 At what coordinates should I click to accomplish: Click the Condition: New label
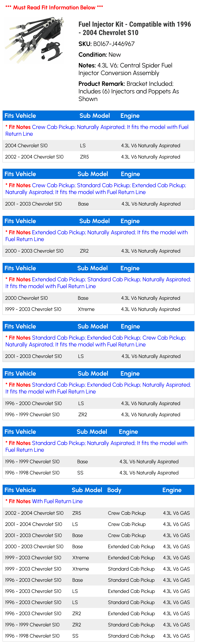[x=100, y=55]
